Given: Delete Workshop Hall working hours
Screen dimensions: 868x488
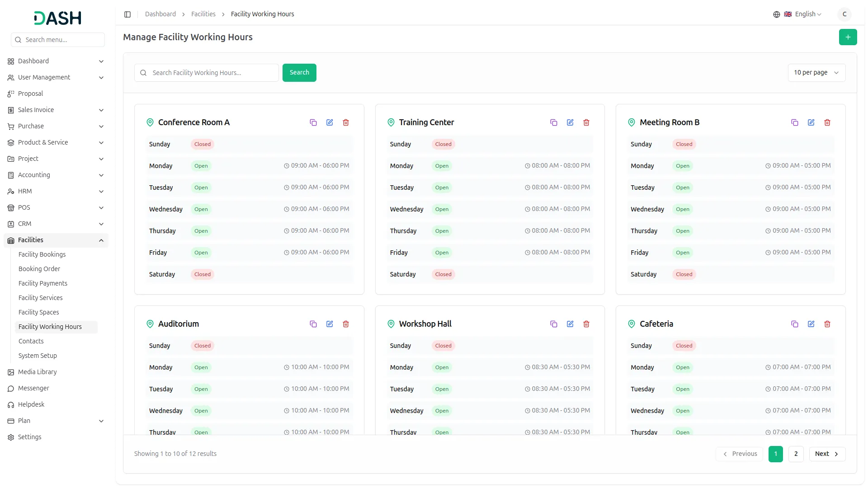Looking at the screenshot, I should 586,324.
